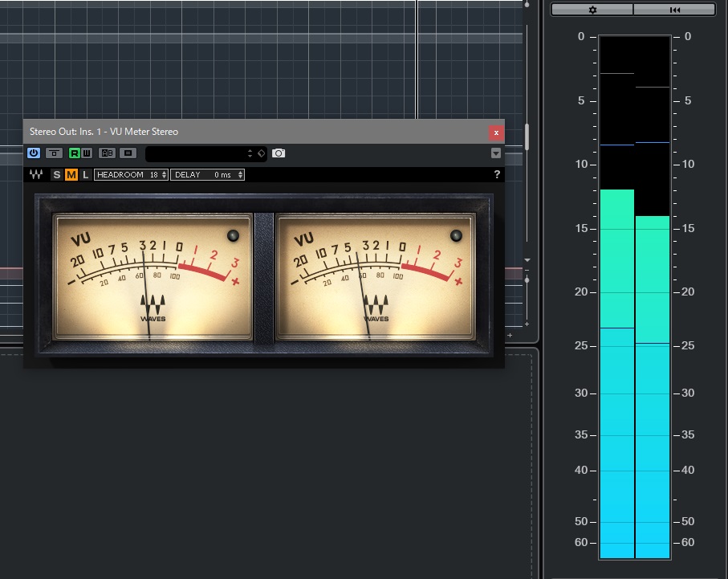Click the right VU meter dial
728x579 pixels.
(375, 277)
